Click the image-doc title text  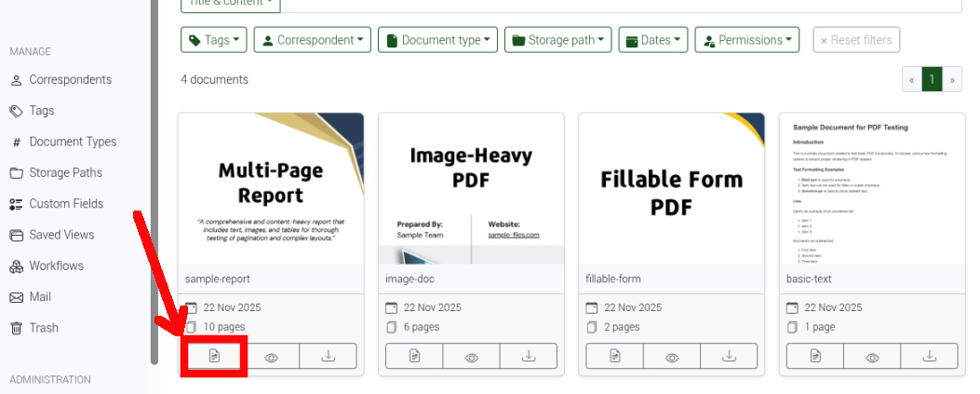tap(410, 279)
